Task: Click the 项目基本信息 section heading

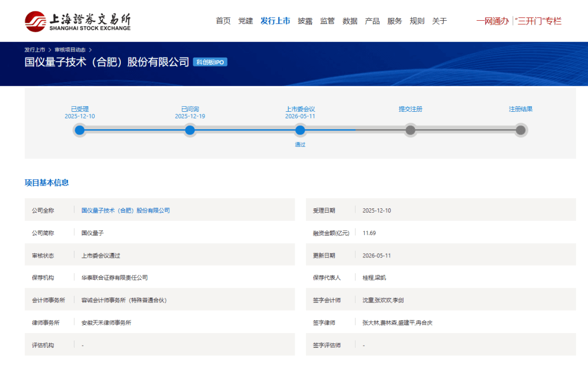Action: click(x=46, y=183)
